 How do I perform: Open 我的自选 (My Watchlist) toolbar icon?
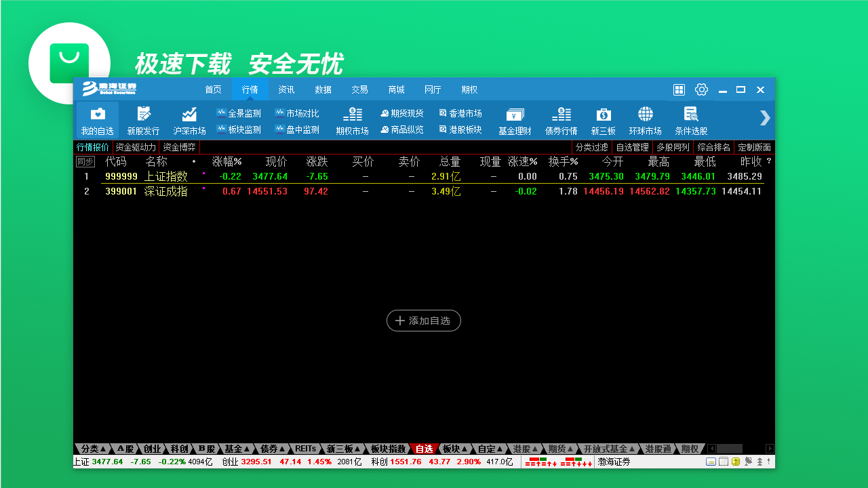coord(96,119)
